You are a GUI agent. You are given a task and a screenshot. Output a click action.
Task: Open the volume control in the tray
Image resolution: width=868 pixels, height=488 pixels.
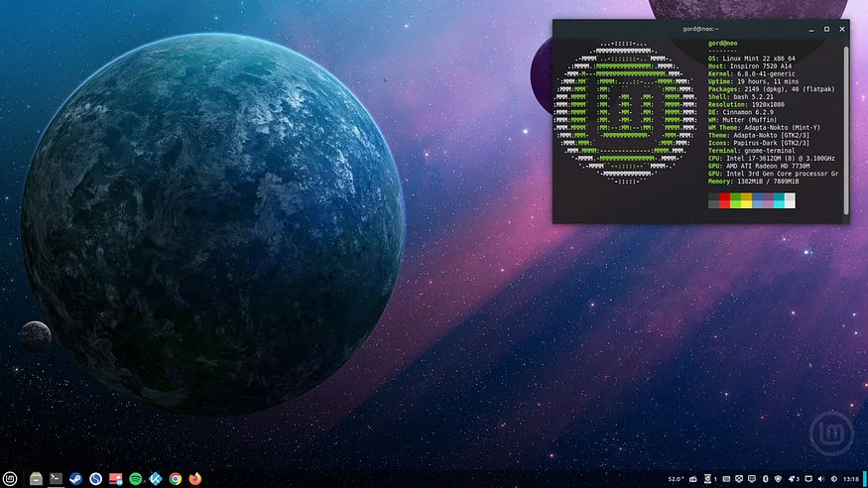pyautogui.click(x=822, y=479)
